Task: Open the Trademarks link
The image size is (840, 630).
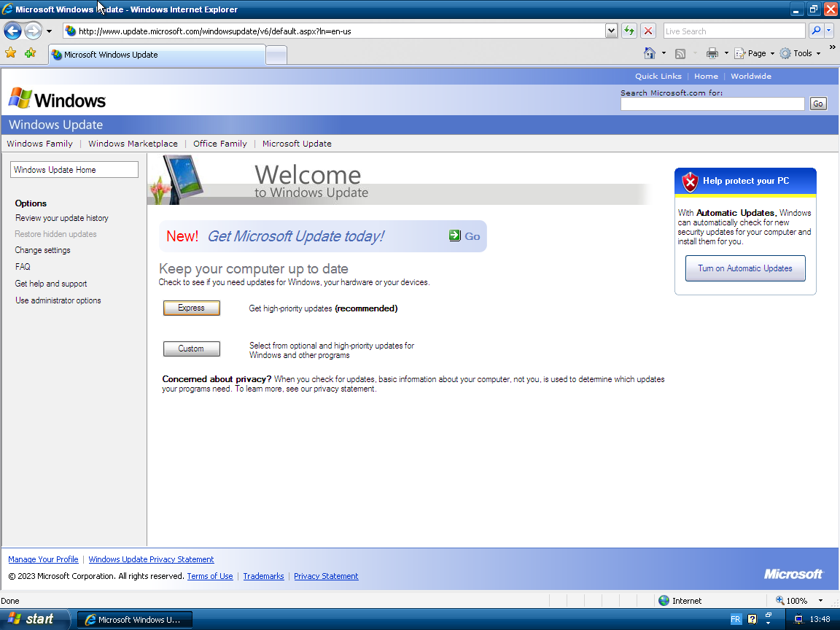Action: click(x=263, y=577)
